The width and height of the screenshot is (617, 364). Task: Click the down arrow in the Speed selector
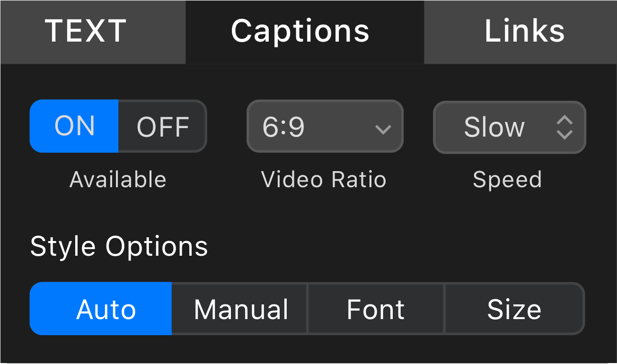pyautogui.click(x=564, y=134)
